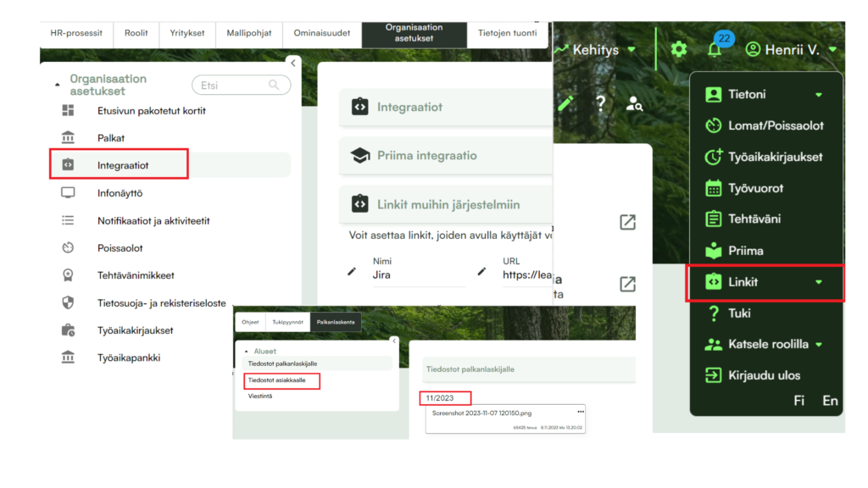This screenshot has height=488, width=868.
Task: Open the Yritykset tab
Action: tap(187, 33)
